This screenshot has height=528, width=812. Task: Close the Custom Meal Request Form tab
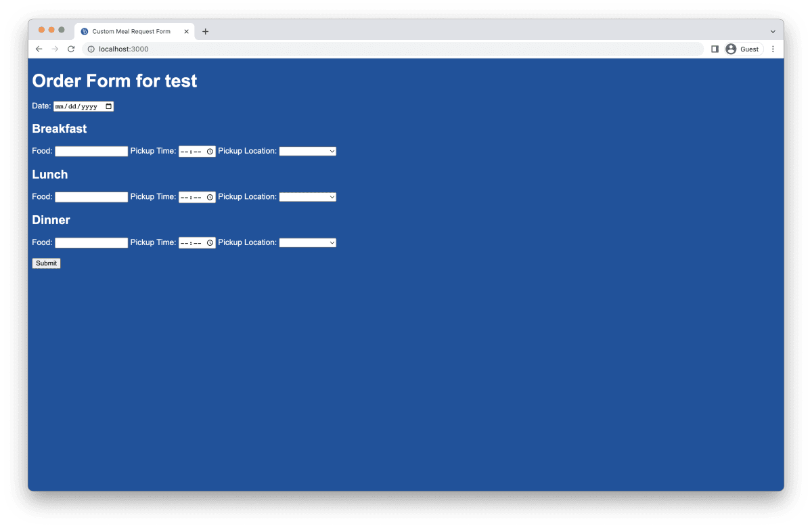point(186,31)
